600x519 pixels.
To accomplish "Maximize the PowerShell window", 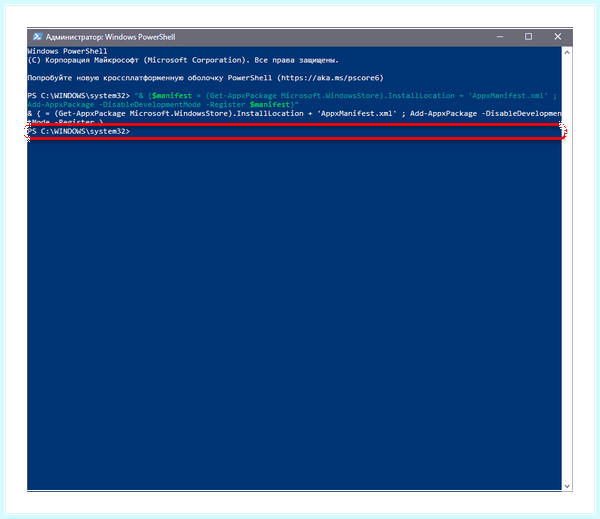I will point(528,37).
